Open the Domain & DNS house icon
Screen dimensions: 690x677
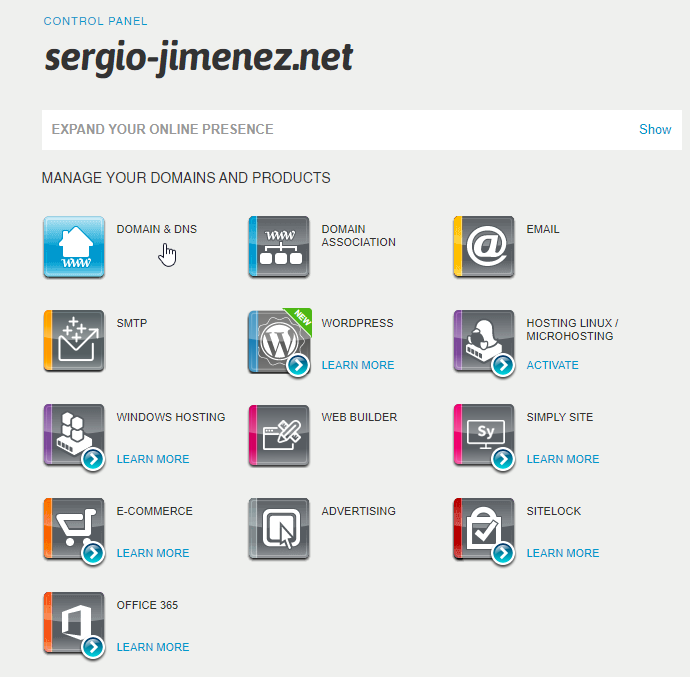[x=74, y=247]
